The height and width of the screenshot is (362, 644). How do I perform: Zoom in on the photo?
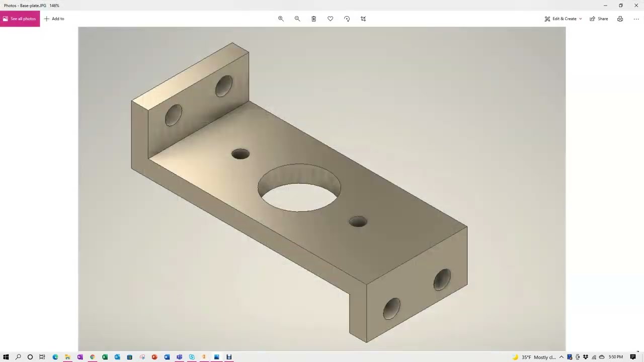281,19
